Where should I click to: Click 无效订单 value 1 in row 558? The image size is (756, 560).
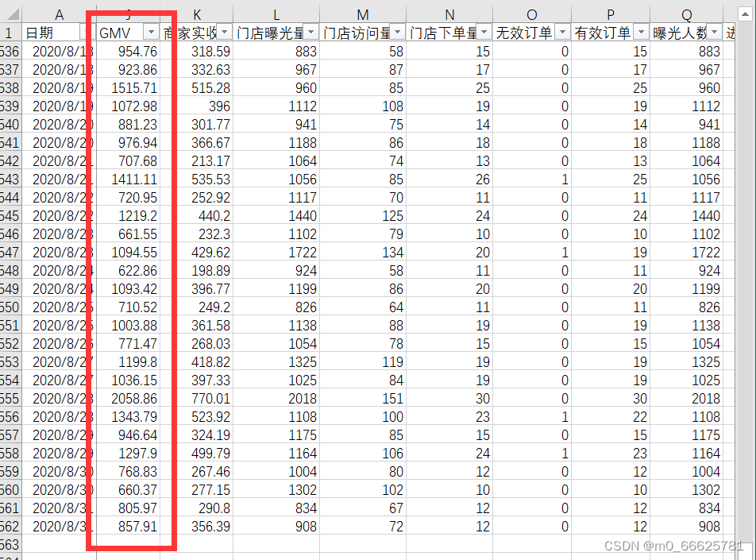pyautogui.click(x=565, y=454)
